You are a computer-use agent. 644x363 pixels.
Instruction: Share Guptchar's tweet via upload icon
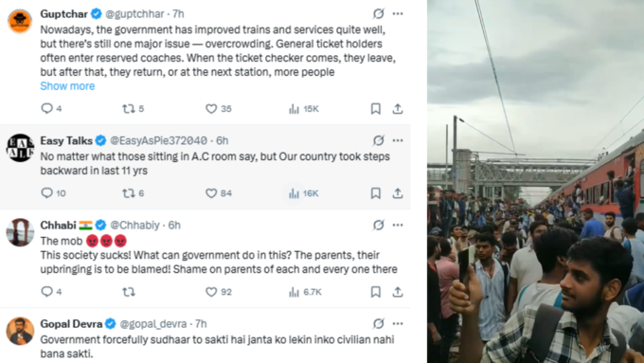398,109
